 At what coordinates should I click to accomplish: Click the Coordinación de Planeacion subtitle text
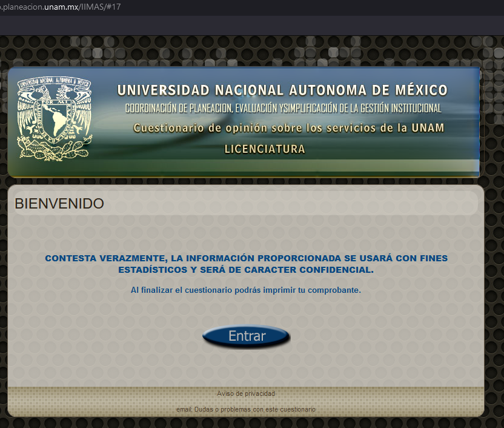click(x=283, y=109)
